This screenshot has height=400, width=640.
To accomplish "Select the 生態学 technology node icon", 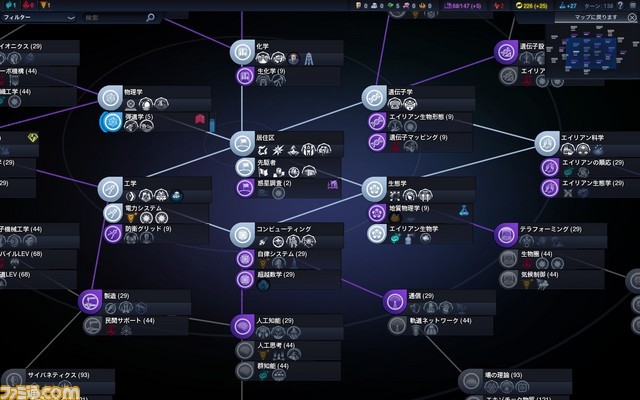I will pyautogui.click(x=374, y=189).
